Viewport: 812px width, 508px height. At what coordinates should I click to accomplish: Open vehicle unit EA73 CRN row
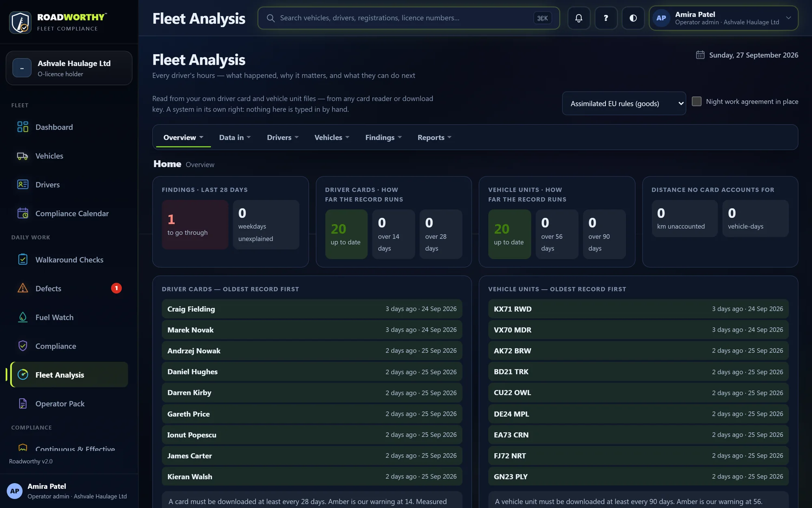pyautogui.click(x=638, y=434)
